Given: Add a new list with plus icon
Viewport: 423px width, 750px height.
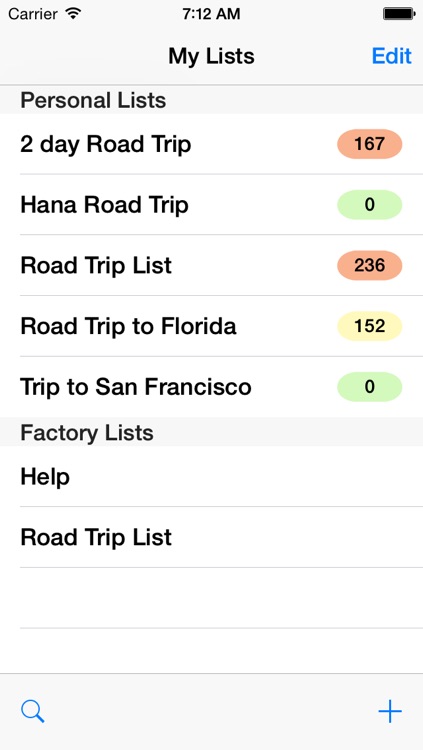Looking at the screenshot, I should pos(390,711).
